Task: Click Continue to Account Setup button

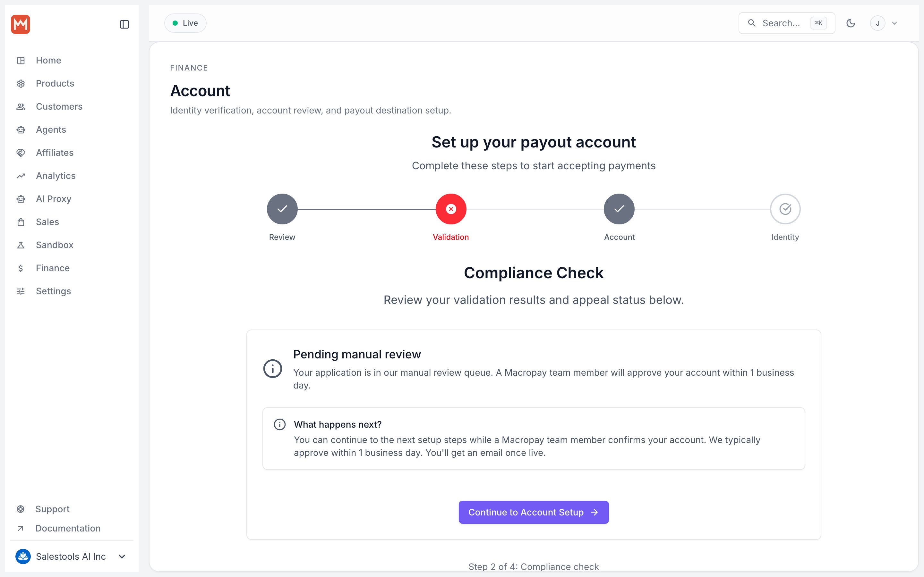Action: (534, 512)
